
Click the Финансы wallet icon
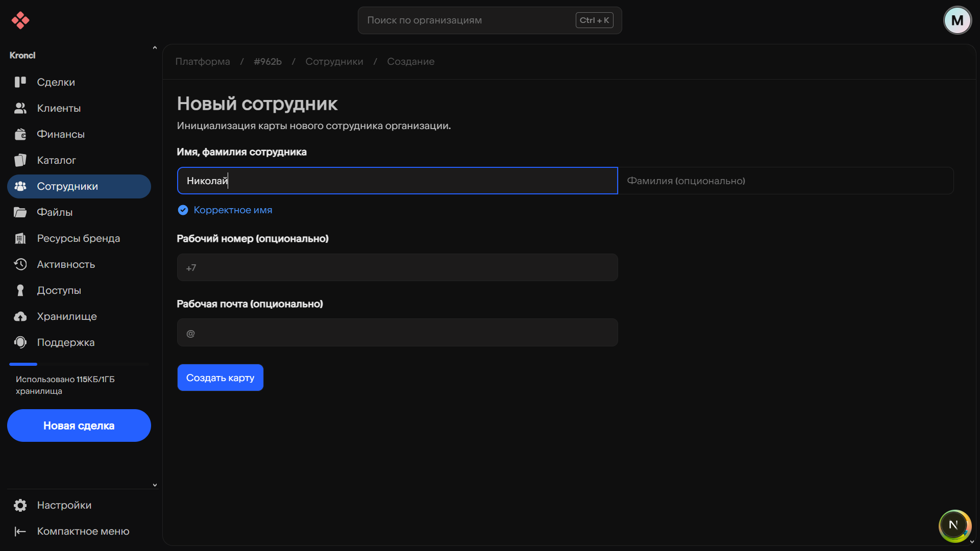tap(20, 134)
